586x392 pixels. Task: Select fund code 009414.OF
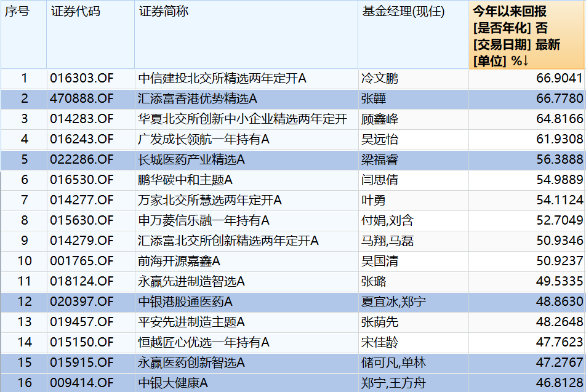(x=82, y=383)
